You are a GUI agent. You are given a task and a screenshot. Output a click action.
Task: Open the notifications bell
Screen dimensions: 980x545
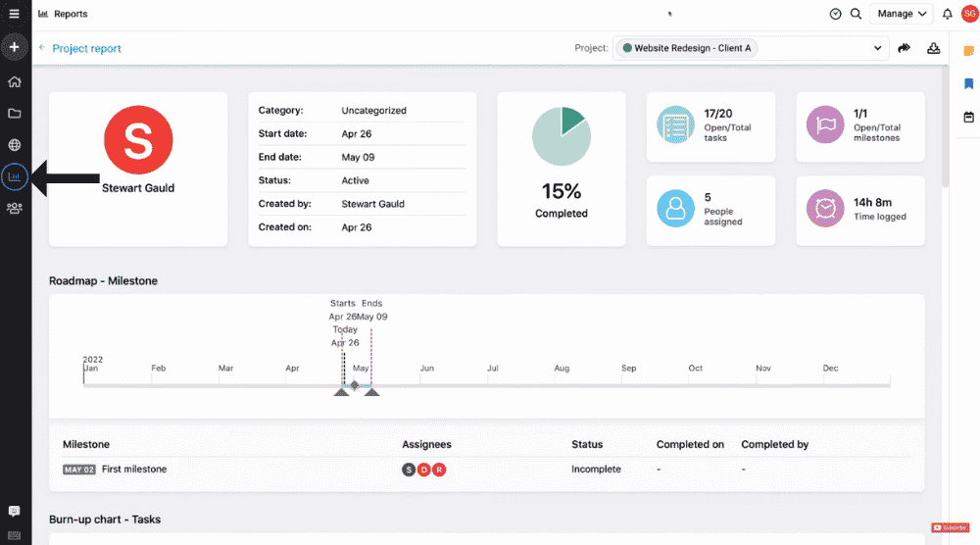(948, 14)
